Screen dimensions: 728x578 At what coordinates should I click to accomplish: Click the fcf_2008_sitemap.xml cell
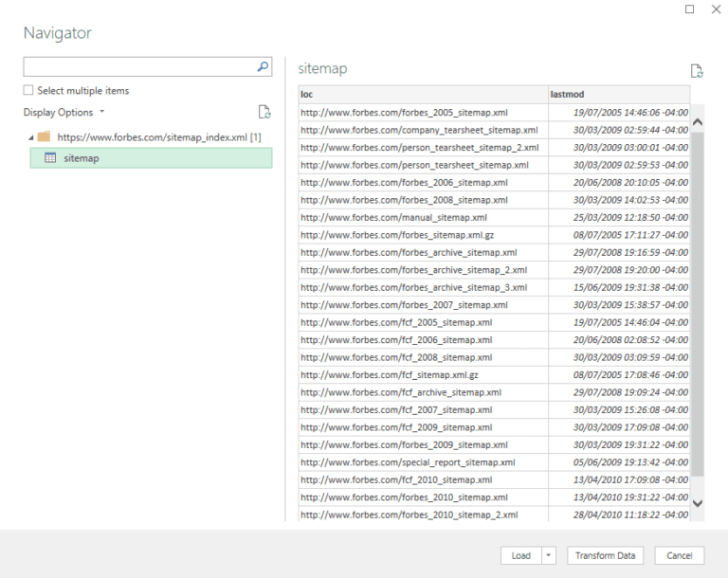pyautogui.click(x=423, y=357)
